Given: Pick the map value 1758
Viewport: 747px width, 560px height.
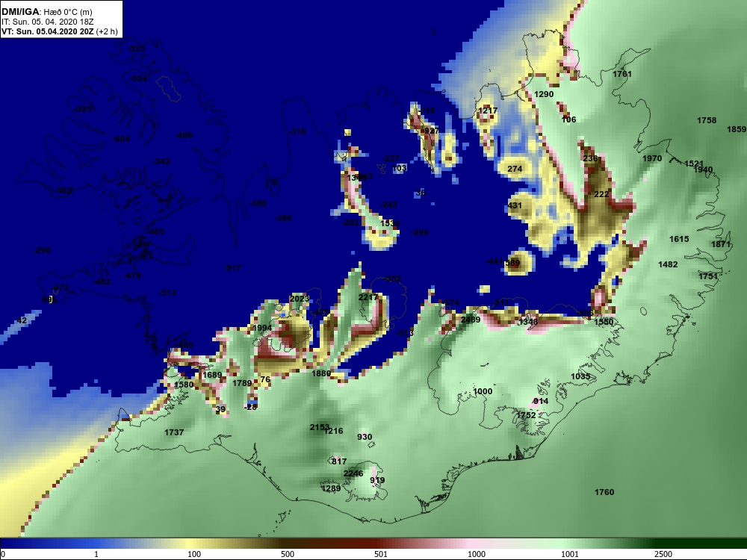Looking at the screenshot, I should click(x=707, y=120).
